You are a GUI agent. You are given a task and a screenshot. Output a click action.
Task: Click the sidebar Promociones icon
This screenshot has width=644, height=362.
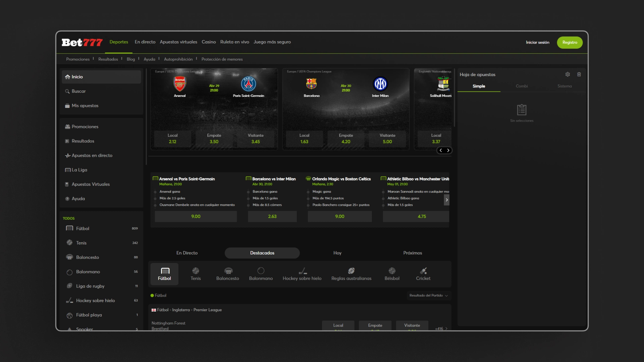[x=67, y=127]
